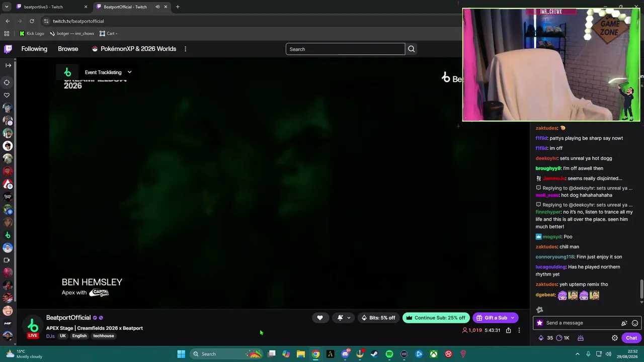644x362 pixels.
Task: Click the left sidebar scrollbar
Action: 15,181
